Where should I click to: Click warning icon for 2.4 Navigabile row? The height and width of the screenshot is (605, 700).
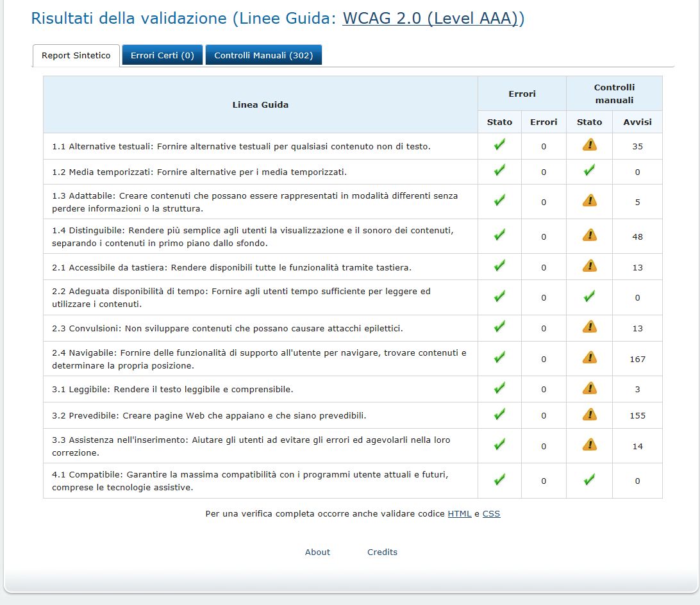[x=589, y=358]
